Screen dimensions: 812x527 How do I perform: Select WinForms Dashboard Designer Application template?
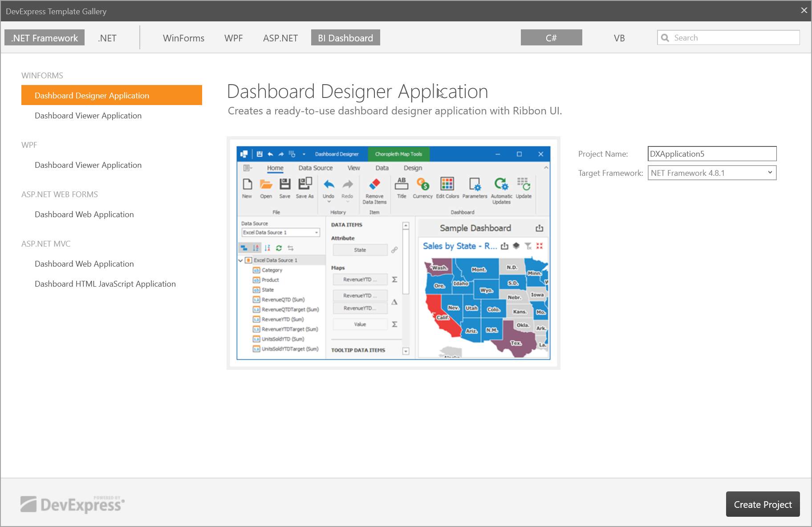(112, 95)
